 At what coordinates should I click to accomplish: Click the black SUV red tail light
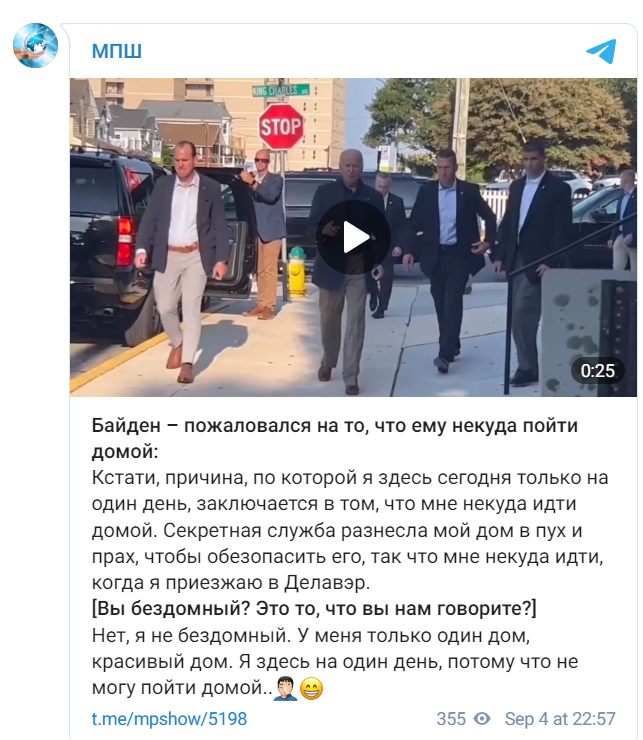click(x=125, y=241)
